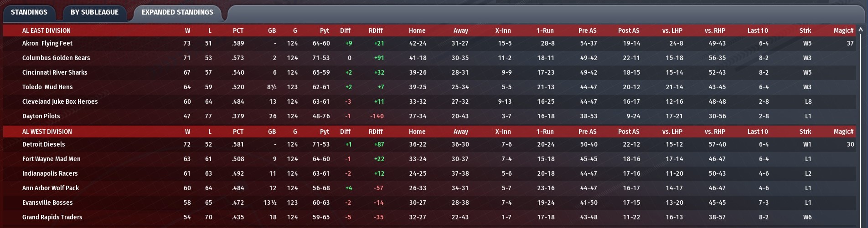Viewport: 868px width, 228px height.
Task: Open the Evansville Bosses team page
Action: click(x=47, y=203)
